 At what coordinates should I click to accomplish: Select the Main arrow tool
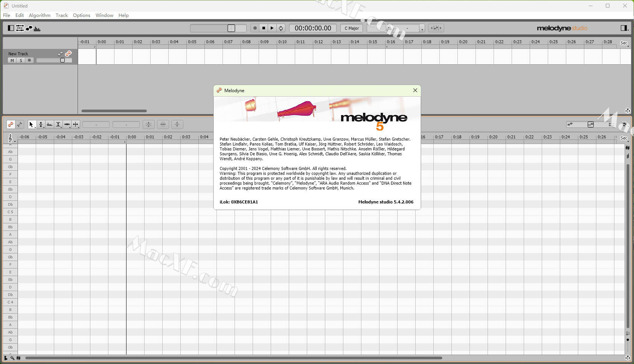(32, 124)
